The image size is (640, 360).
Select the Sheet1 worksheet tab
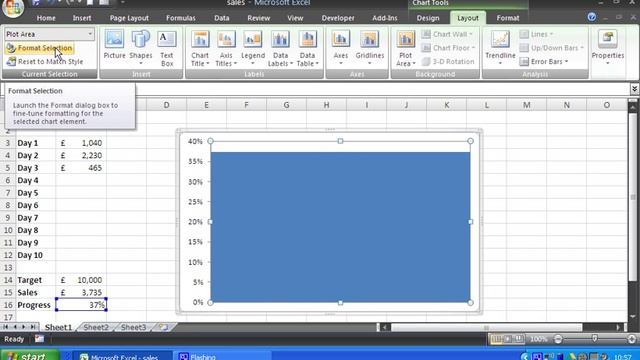coord(58,327)
